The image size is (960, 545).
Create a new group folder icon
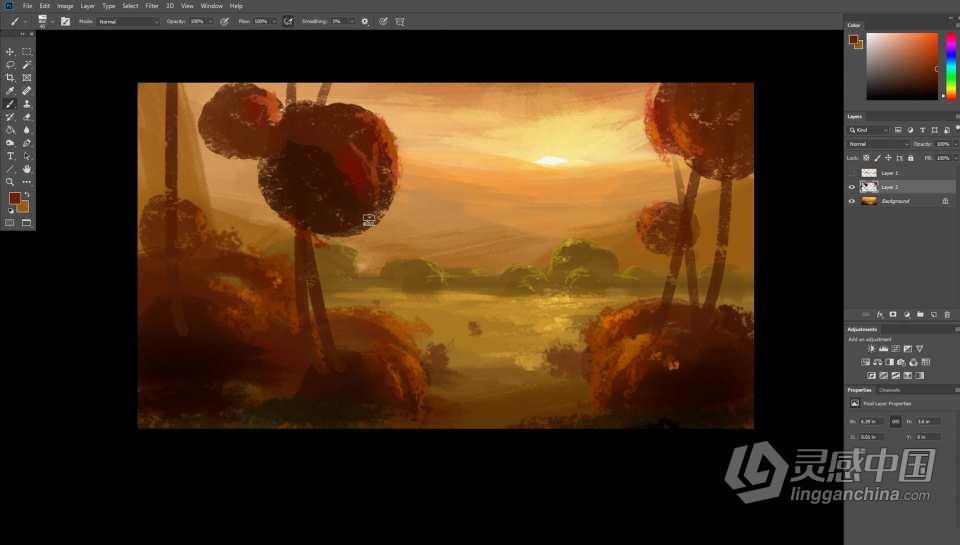tap(920, 314)
